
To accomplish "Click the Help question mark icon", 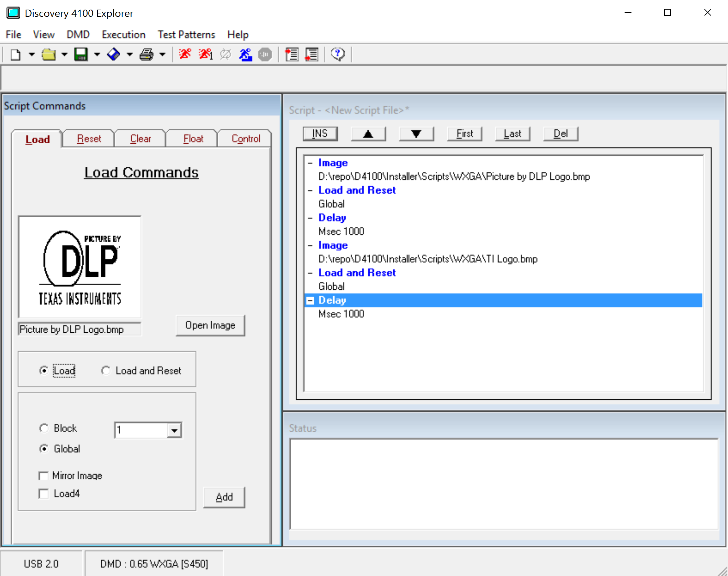I will 338,54.
